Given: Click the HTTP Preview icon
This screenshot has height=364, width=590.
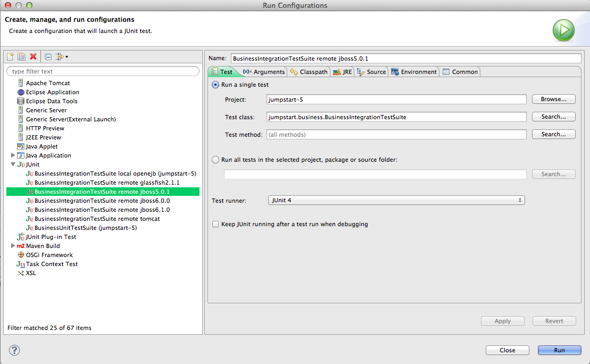Looking at the screenshot, I should (x=21, y=128).
